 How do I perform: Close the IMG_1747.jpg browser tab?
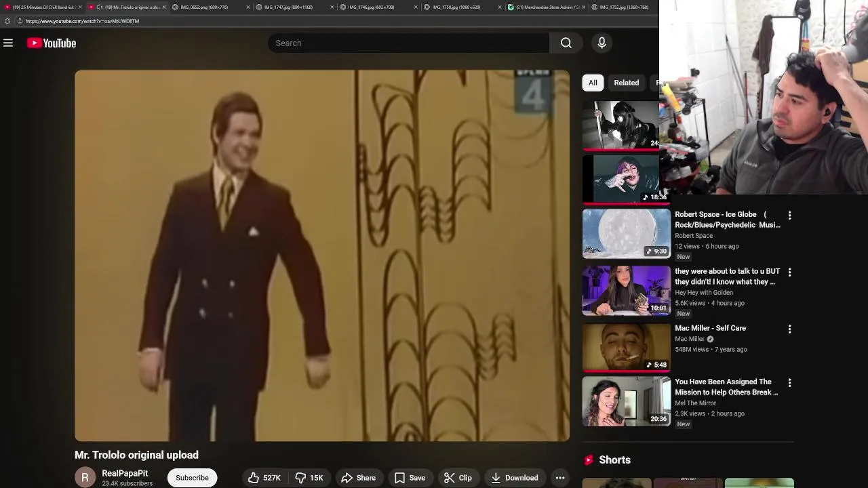pos(332,7)
